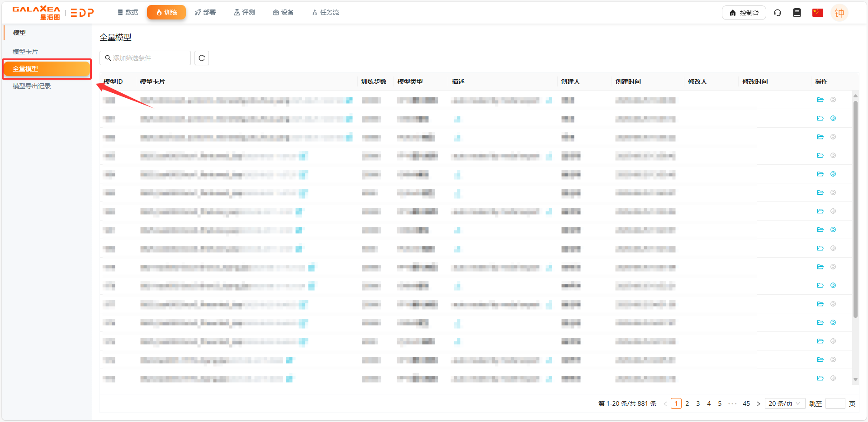Click the user avatar labeled 钟
Viewport: 868px width, 422px height.
[x=839, y=13]
